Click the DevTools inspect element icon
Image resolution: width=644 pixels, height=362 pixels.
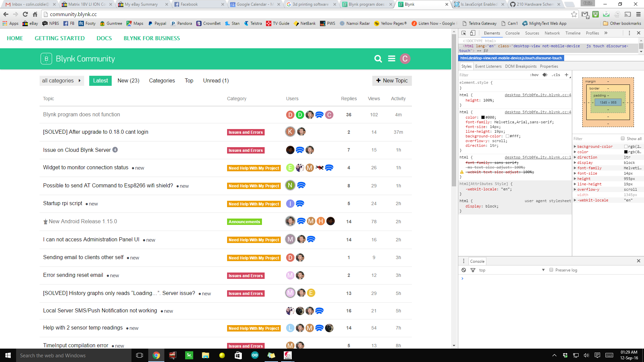pyautogui.click(x=464, y=33)
